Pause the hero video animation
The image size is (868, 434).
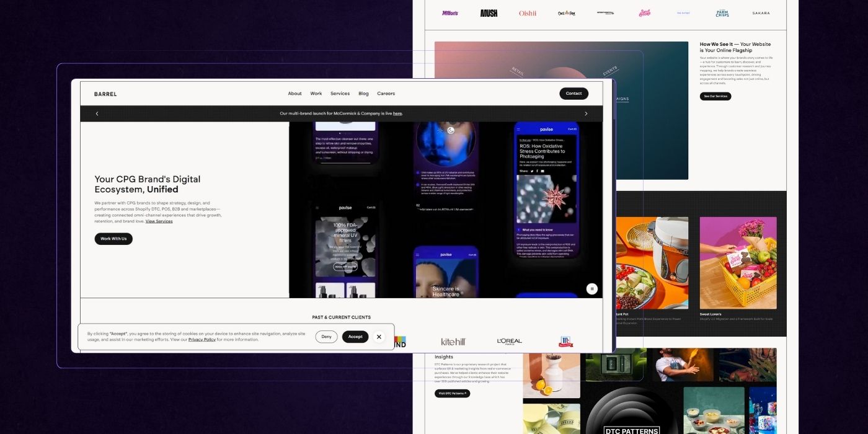click(591, 288)
